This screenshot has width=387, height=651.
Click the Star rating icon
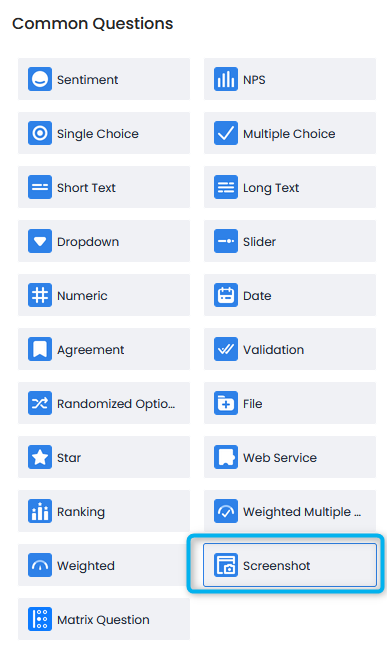point(40,457)
